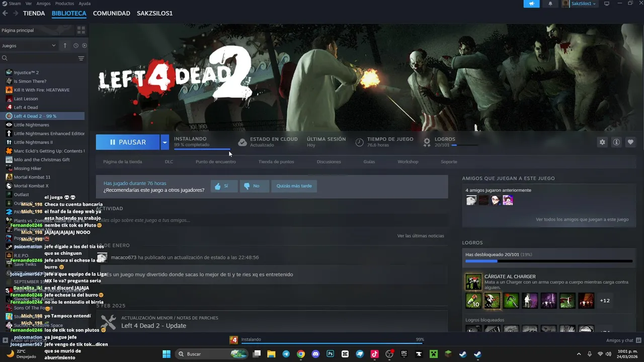
Task: Open the Productos menu
Action: (x=64, y=4)
